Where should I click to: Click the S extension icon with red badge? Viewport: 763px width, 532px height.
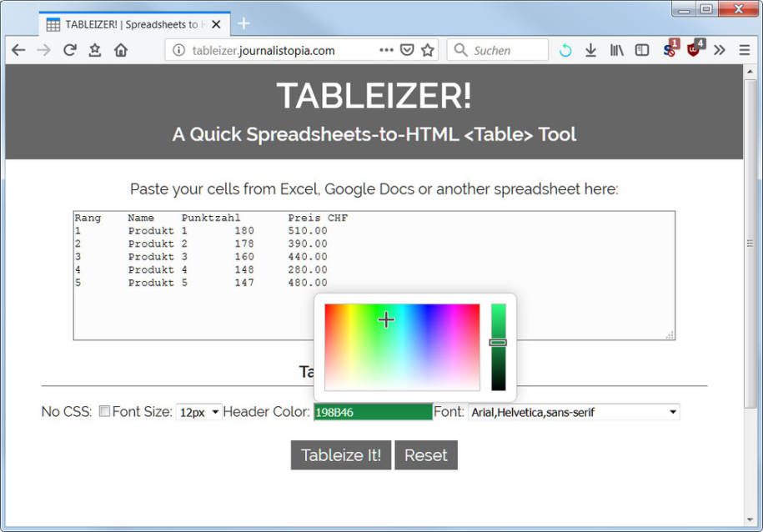tap(670, 49)
